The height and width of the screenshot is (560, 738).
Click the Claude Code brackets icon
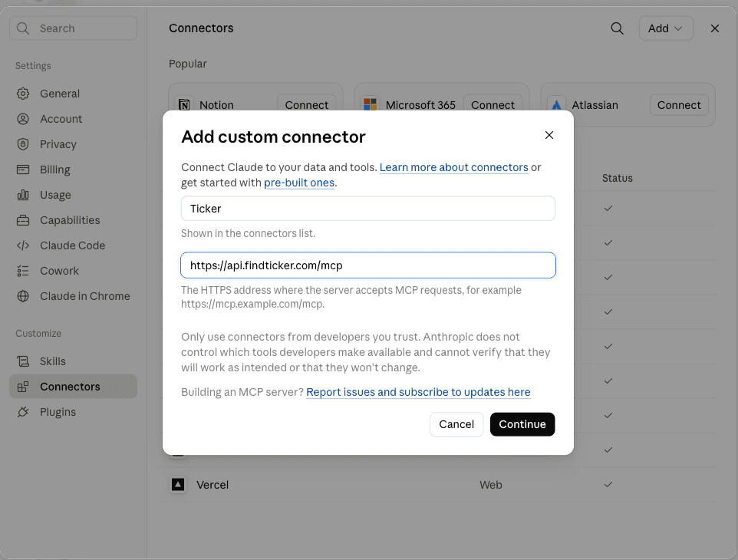[23, 245]
